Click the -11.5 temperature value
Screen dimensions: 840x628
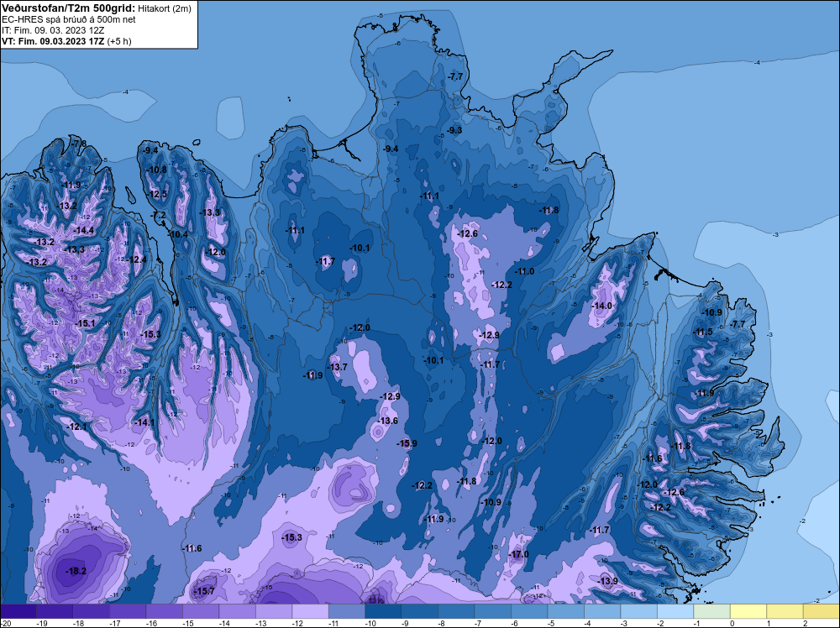[x=703, y=332]
